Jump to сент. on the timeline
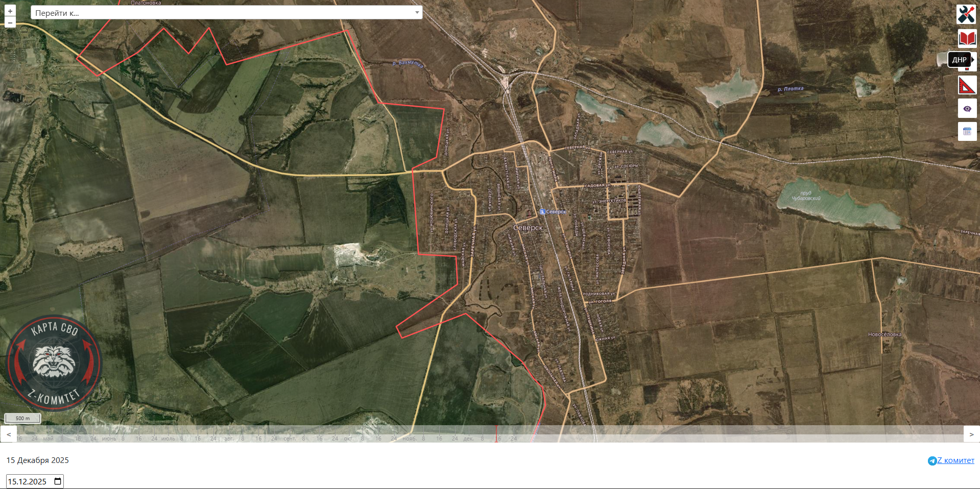This screenshot has width=980, height=489. [x=290, y=438]
